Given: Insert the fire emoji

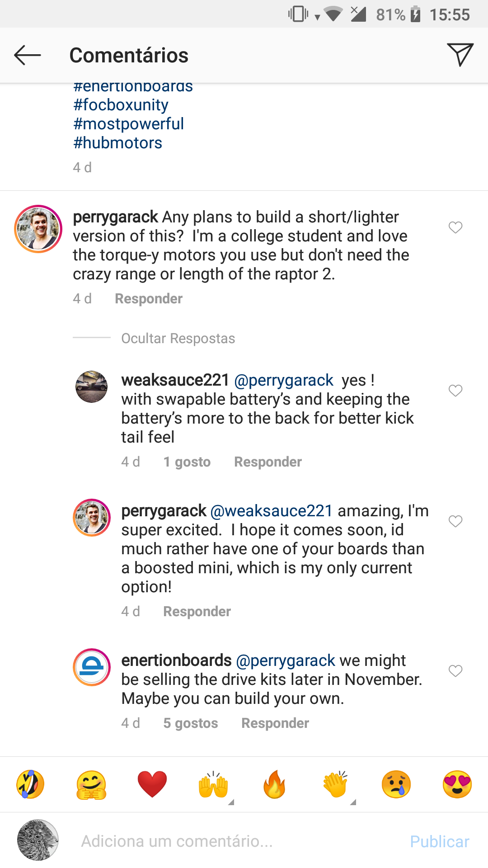Looking at the screenshot, I should [x=274, y=784].
